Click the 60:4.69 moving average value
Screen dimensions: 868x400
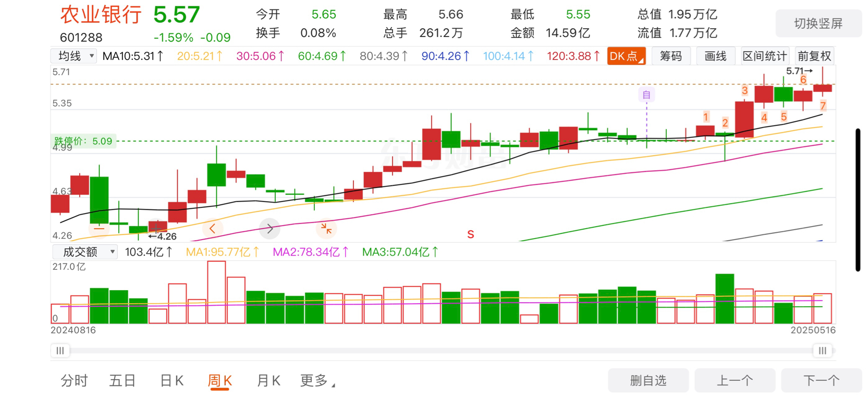click(322, 56)
